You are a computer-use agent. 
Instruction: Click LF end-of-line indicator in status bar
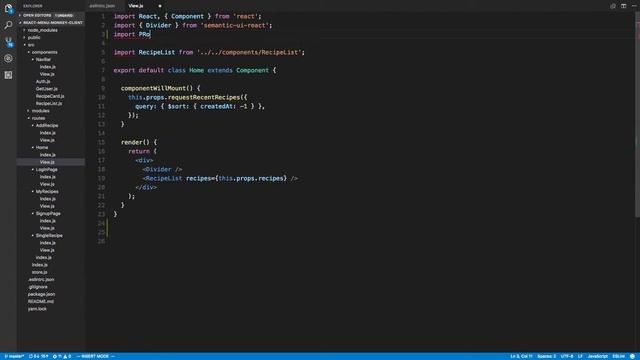(580, 356)
